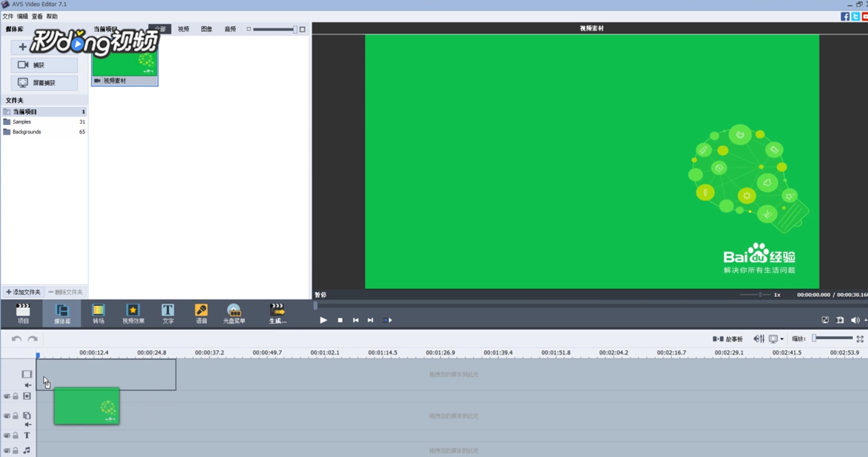Viewport: 868px width, 457px height.
Task: Filter media by 音频 audio tab
Action: coord(230,29)
